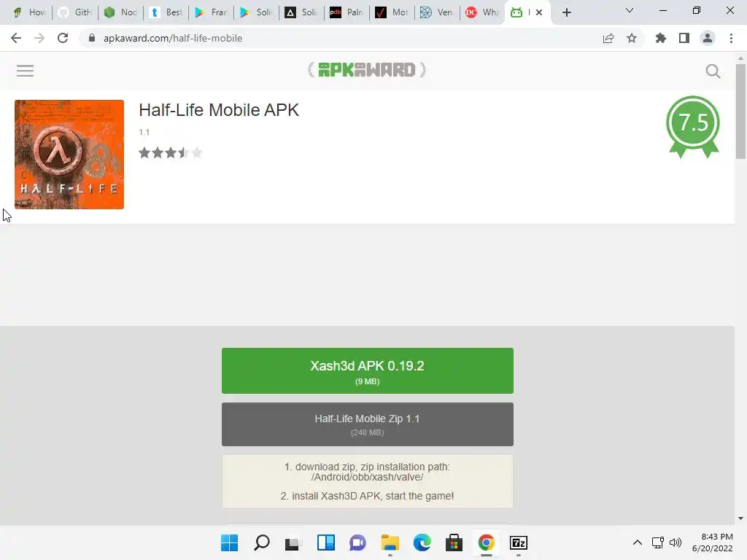
Task: Switch to the GitHub tab
Action: [x=75, y=12]
